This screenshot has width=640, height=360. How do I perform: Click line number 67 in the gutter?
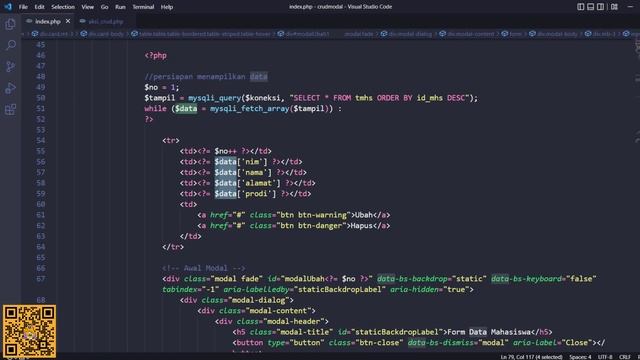point(40,279)
